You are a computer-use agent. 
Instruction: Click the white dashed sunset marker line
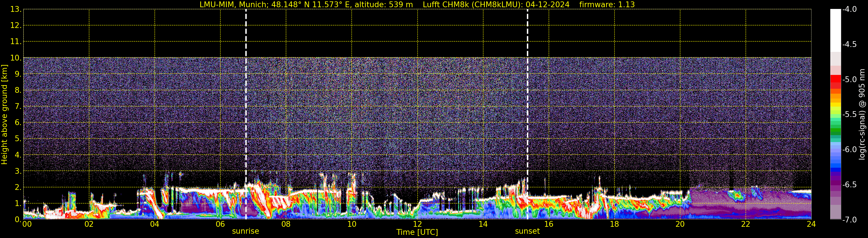coord(527,114)
